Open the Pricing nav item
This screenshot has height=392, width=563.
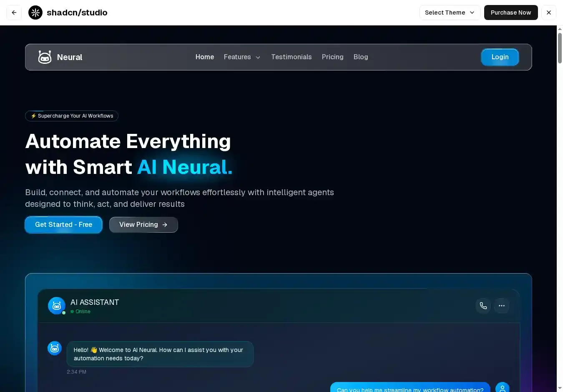tap(333, 57)
